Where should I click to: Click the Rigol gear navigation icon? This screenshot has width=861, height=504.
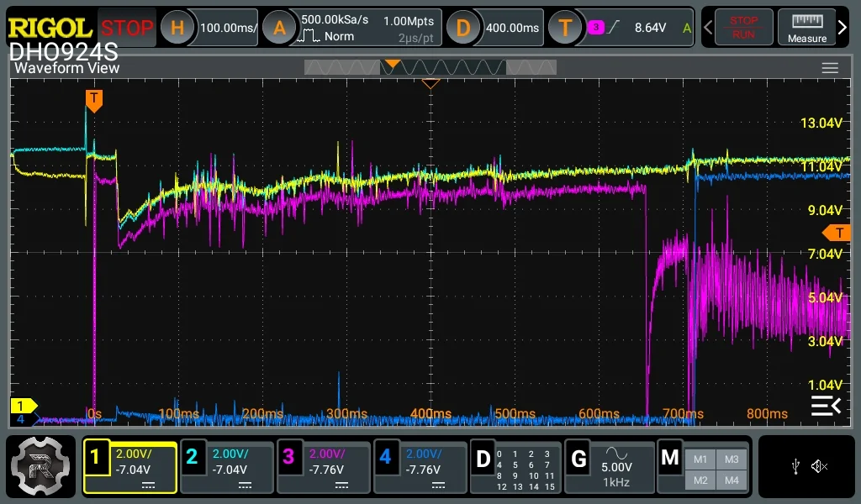point(40,466)
